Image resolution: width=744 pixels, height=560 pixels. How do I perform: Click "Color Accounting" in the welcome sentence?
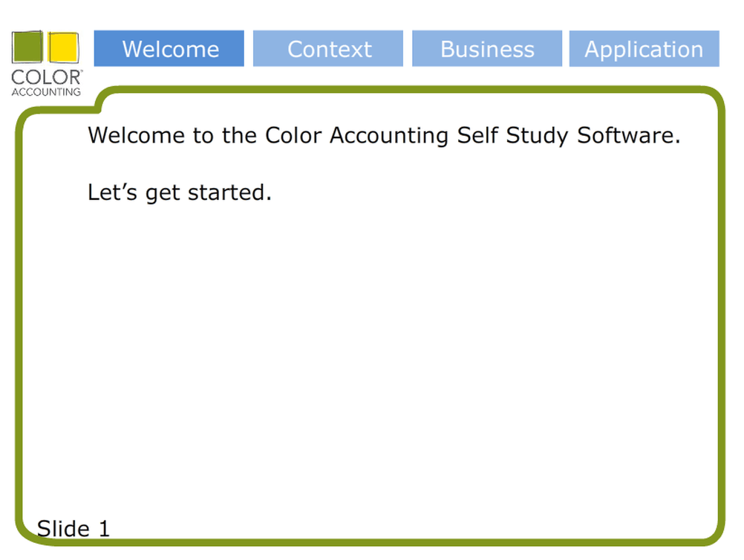coord(356,136)
